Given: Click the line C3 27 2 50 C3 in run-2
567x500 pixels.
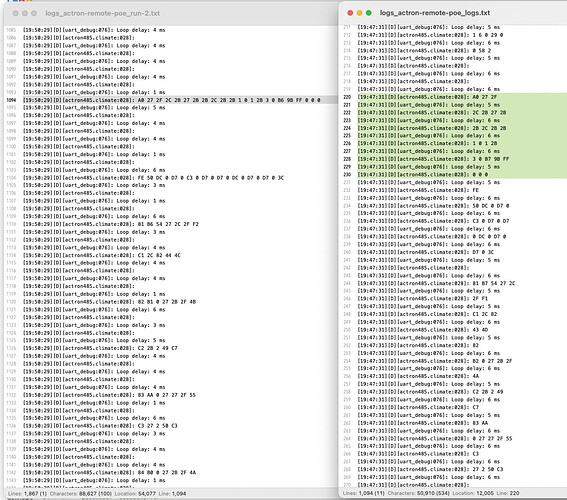Looking at the screenshot, I should coord(100,426).
